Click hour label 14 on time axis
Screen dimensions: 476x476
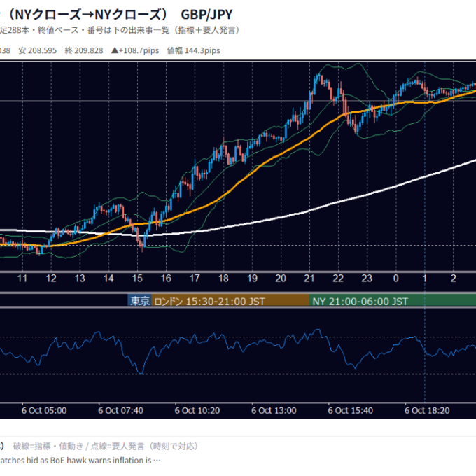click(x=108, y=279)
